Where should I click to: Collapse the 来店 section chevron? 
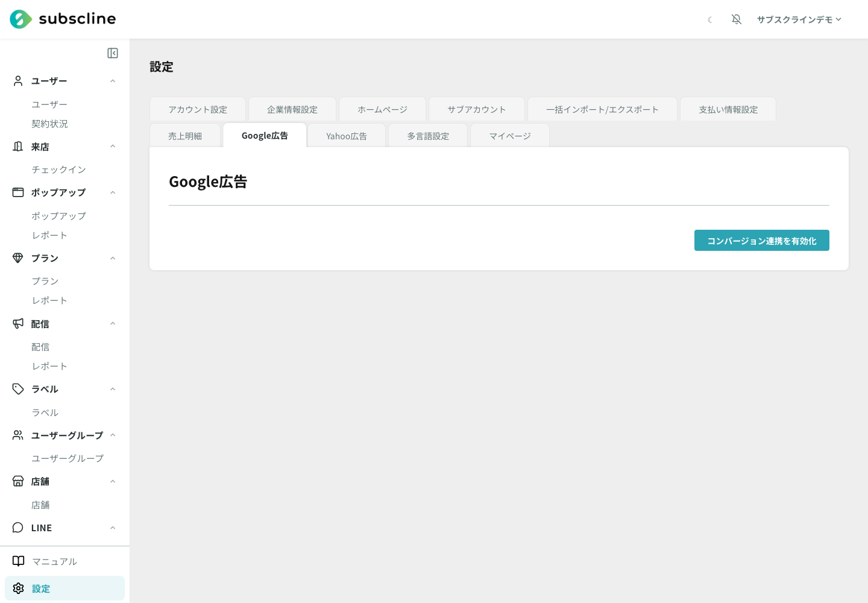pyautogui.click(x=113, y=147)
